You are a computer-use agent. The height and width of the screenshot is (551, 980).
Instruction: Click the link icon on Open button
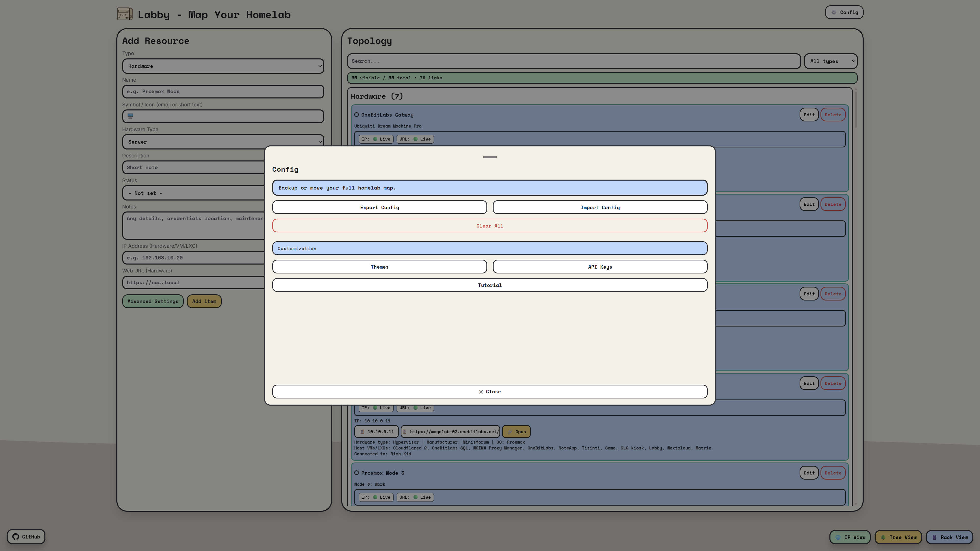pos(510,432)
